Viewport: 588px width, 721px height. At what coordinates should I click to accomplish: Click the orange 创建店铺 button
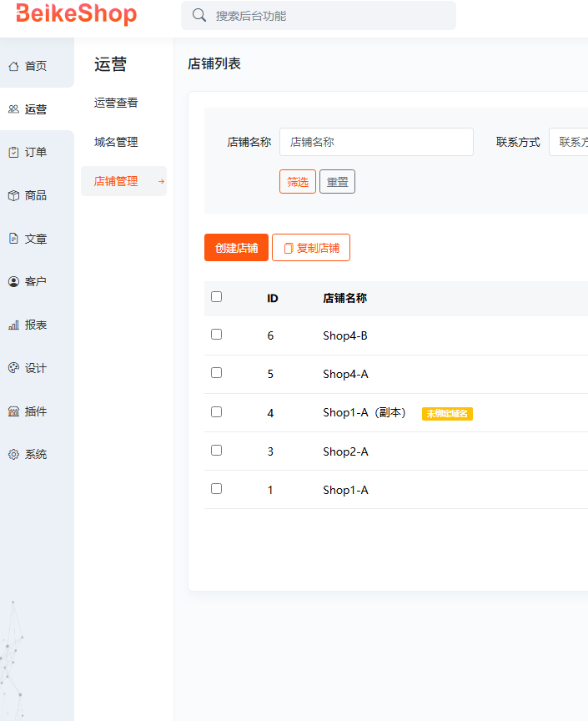click(236, 248)
